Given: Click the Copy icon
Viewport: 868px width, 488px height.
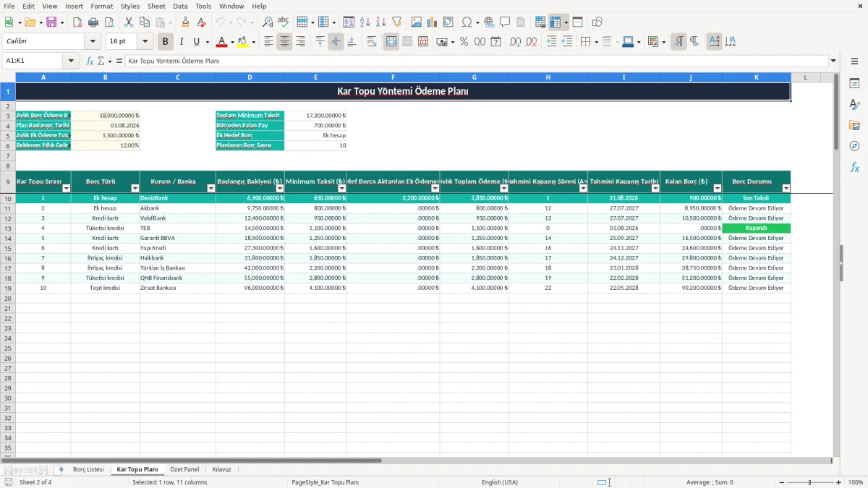Looking at the screenshot, I should [x=145, y=22].
